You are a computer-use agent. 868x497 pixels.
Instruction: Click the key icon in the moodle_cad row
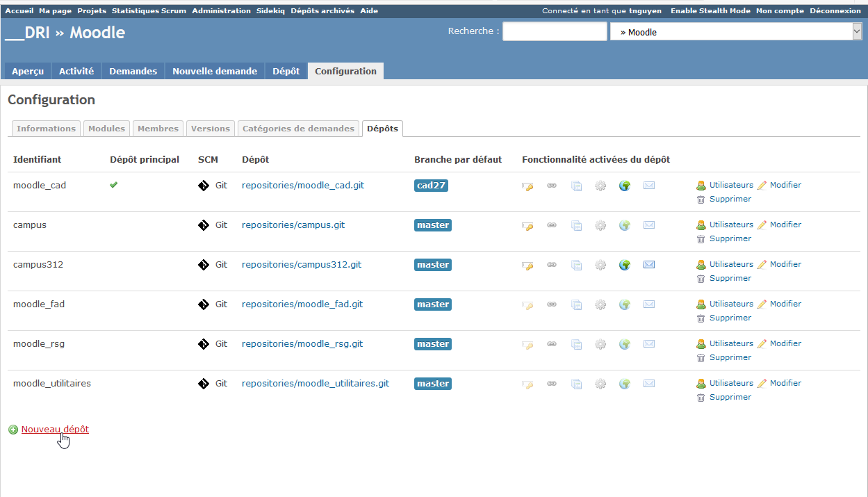click(527, 186)
